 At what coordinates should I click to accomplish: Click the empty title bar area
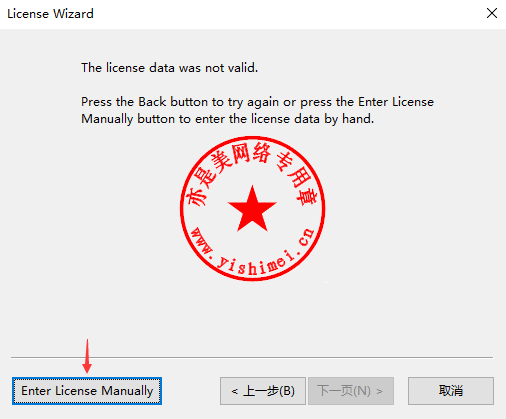(x=287, y=14)
